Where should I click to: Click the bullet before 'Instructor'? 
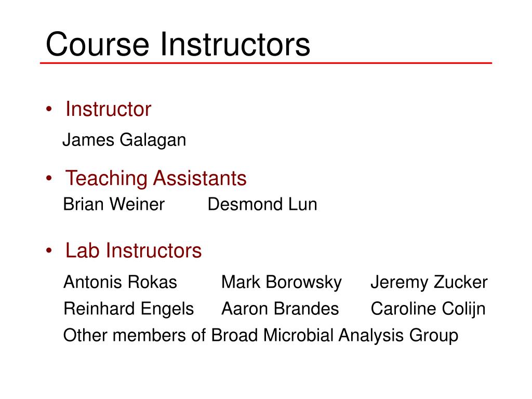(x=49, y=109)
